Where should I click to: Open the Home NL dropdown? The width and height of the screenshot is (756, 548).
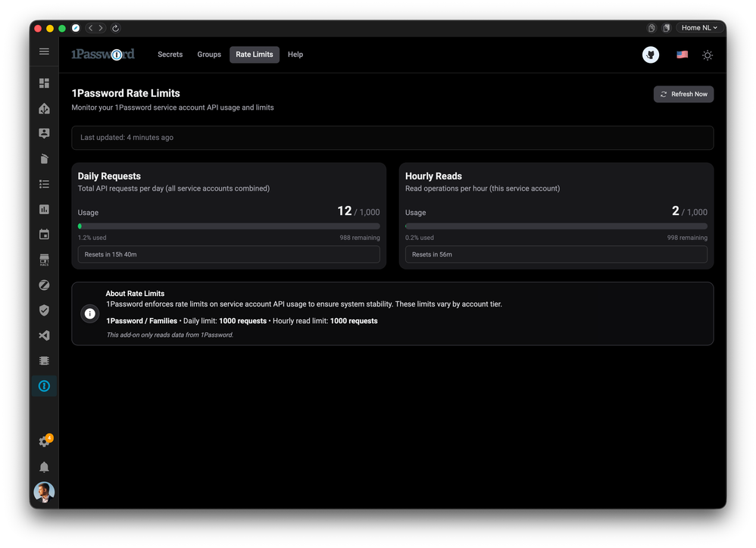[x=699, y=28]
